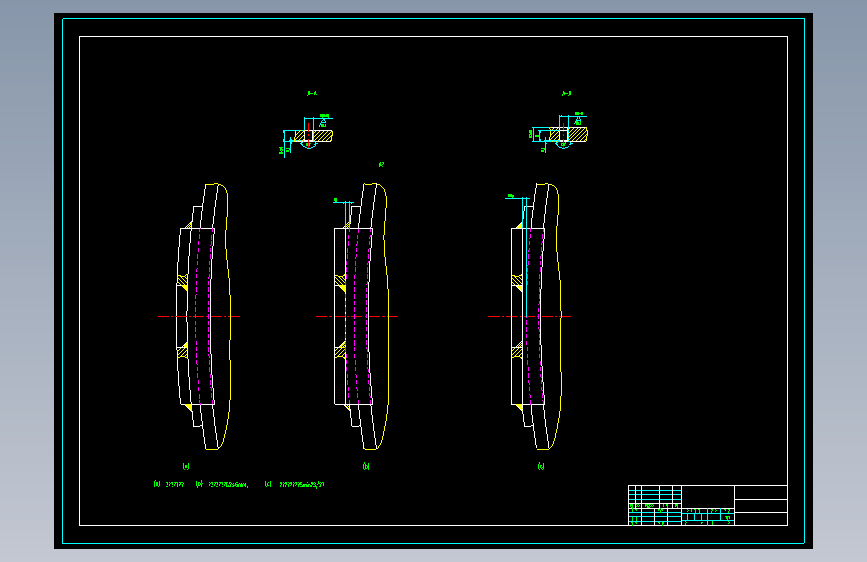Select the red centerline of view (c)

coord(529,316)
